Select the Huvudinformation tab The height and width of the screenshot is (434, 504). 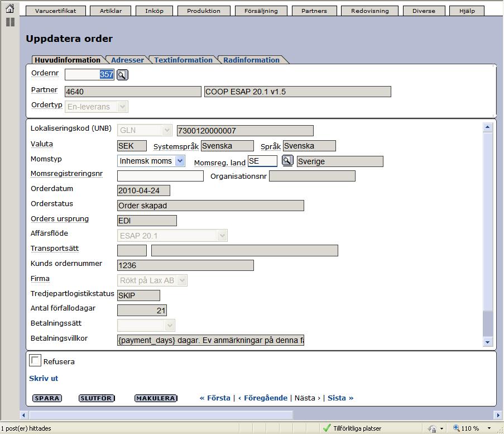coord(68,60)
